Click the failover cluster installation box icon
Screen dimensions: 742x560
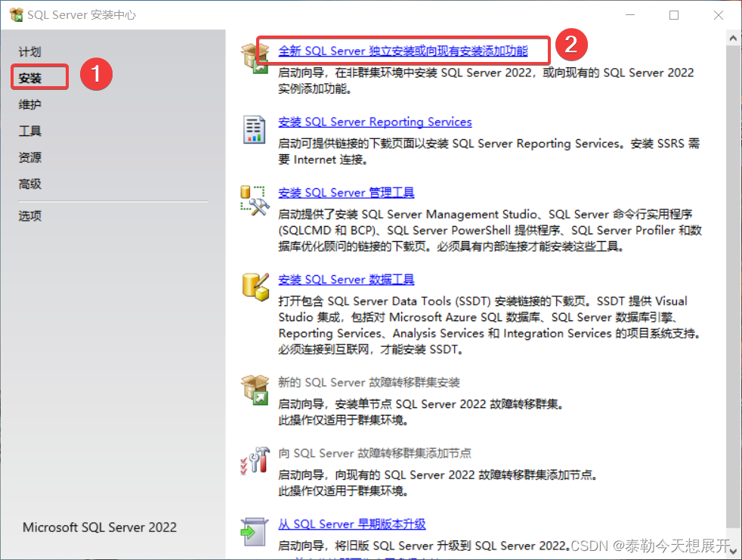(255, 390)
